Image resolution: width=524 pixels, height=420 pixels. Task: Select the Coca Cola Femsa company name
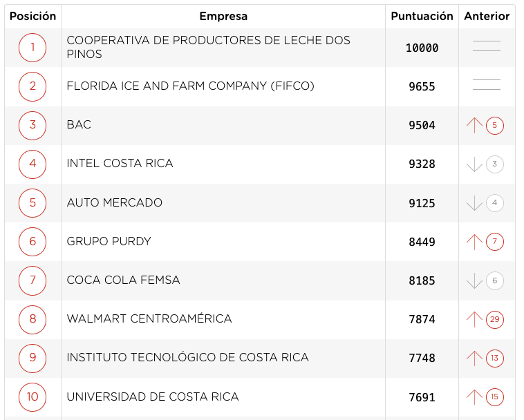pyautogui.click(x=123, y=280)
